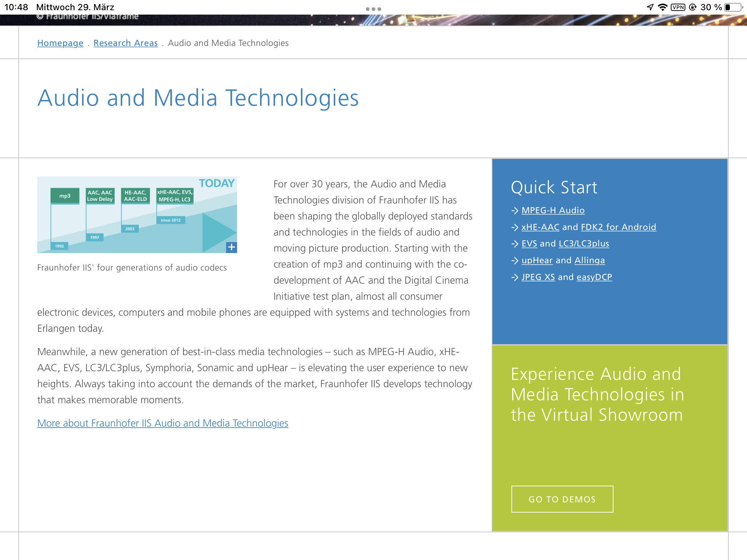Open the easyDCP link
This screenshot has height=560, width=747.
click(x=594, y=277)
